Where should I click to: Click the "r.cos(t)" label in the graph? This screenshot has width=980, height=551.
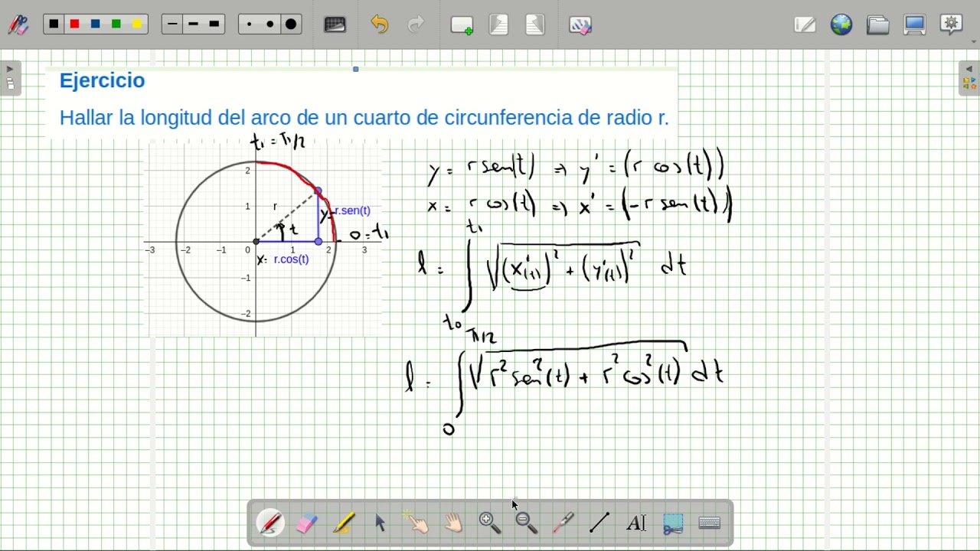coord(291,259)
